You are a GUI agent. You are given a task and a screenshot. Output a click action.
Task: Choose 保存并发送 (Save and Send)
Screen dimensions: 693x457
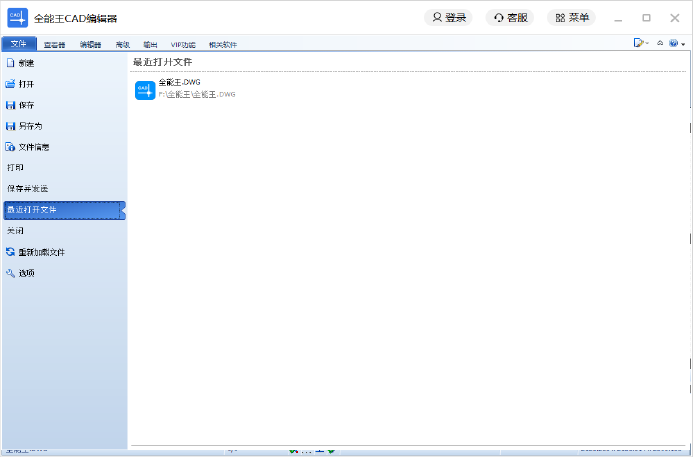[27, 189]
